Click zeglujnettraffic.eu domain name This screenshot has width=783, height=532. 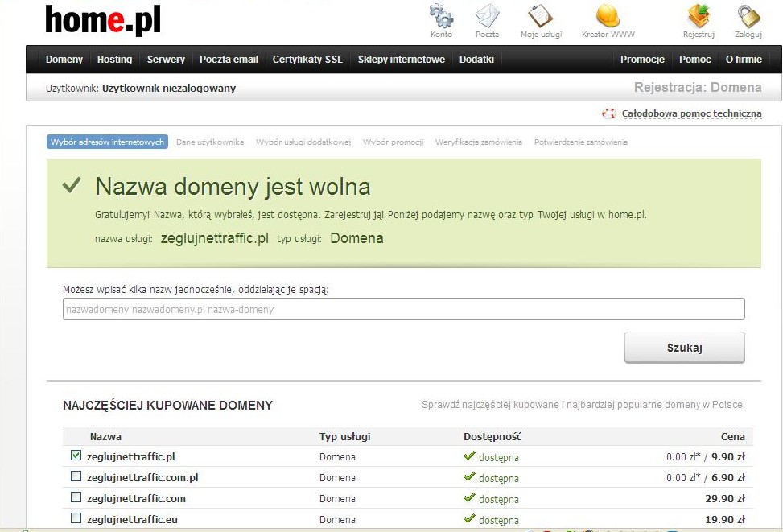[x=132, y=519]
